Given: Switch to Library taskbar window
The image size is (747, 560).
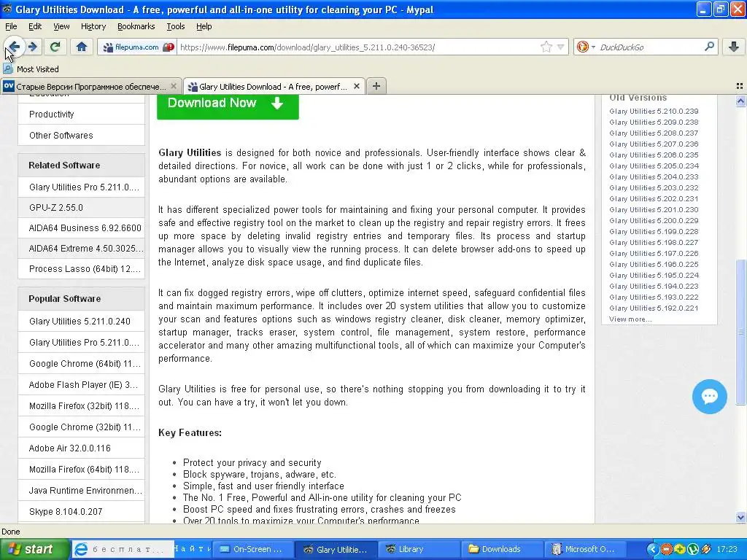Looking at the screenshot, I should [419, 550].
